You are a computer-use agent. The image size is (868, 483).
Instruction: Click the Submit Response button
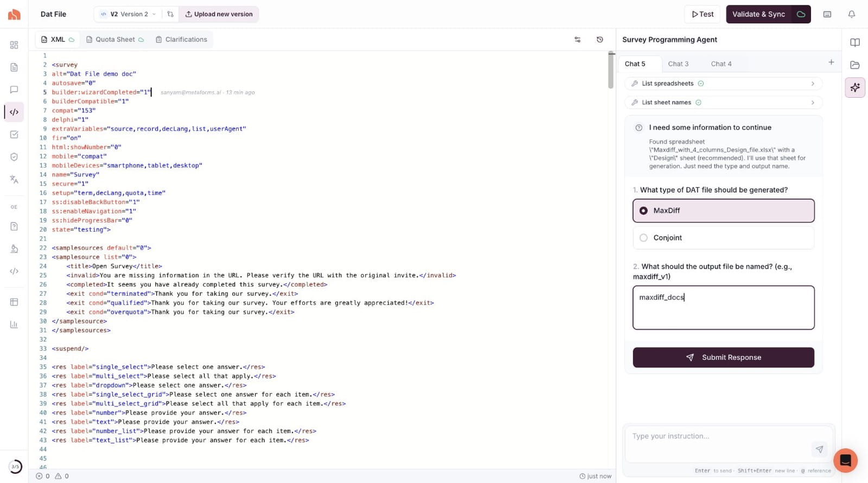pos(723,358)
